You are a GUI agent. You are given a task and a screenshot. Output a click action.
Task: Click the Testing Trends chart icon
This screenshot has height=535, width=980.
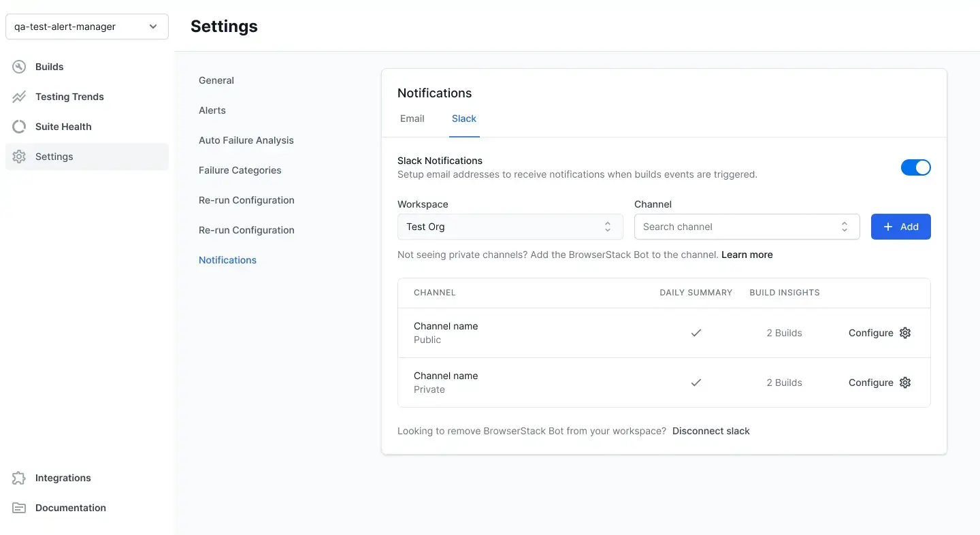pos(19,97)
